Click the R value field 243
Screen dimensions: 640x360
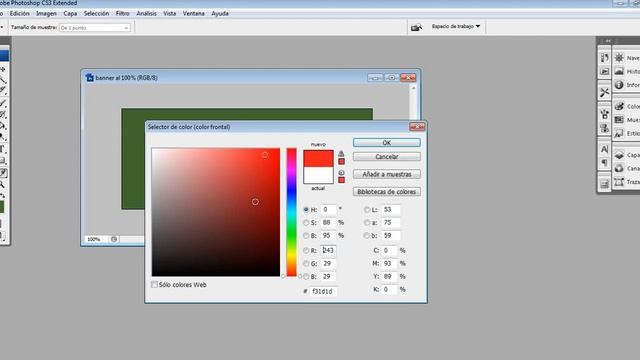coord(328,250)
